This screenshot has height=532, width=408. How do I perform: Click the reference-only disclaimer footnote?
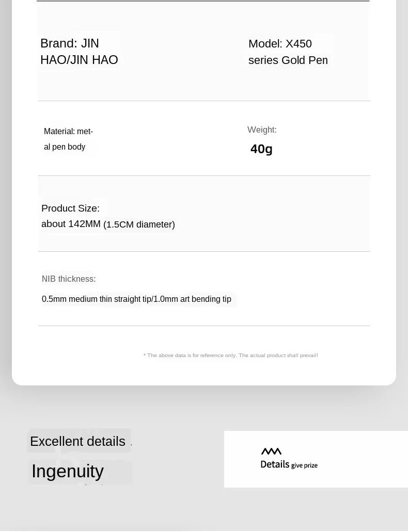(231, 355)
